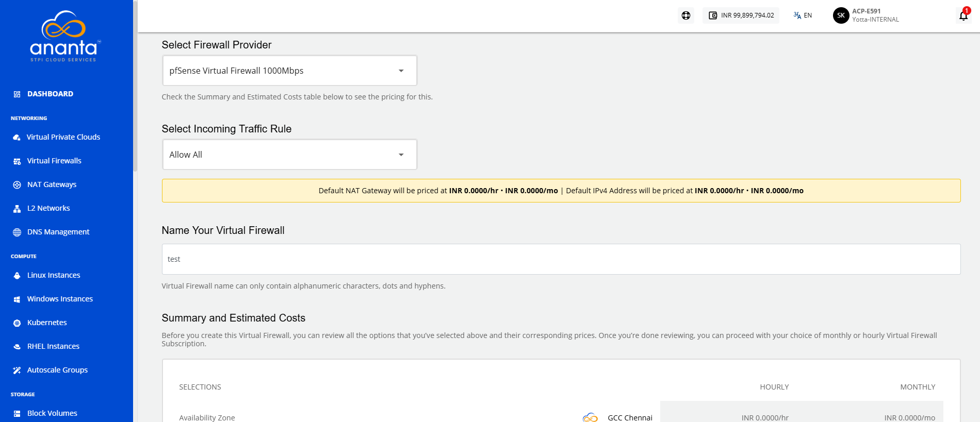This screenshot has height=422, width=980.
Task: Open Virtual Private Clouds menu item
Action: (63, 137)
